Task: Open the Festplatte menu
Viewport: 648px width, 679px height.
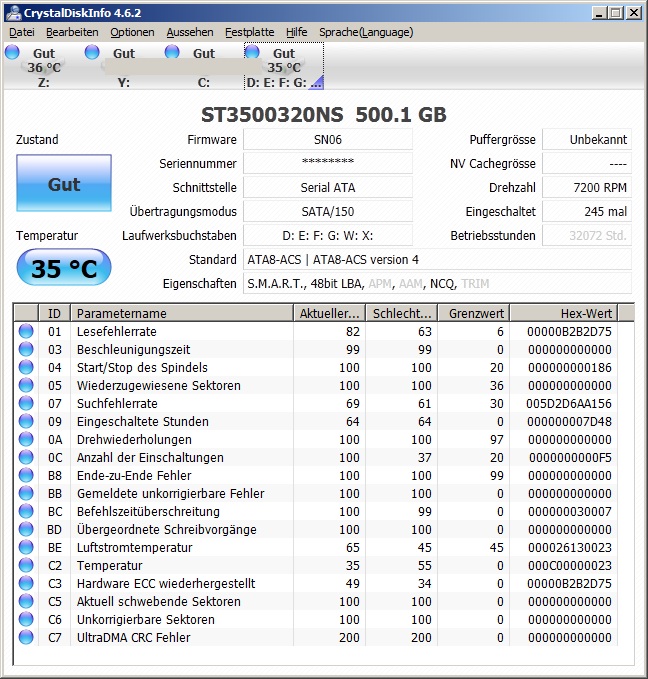Action: pyautogui.click(x=249, y=32)
